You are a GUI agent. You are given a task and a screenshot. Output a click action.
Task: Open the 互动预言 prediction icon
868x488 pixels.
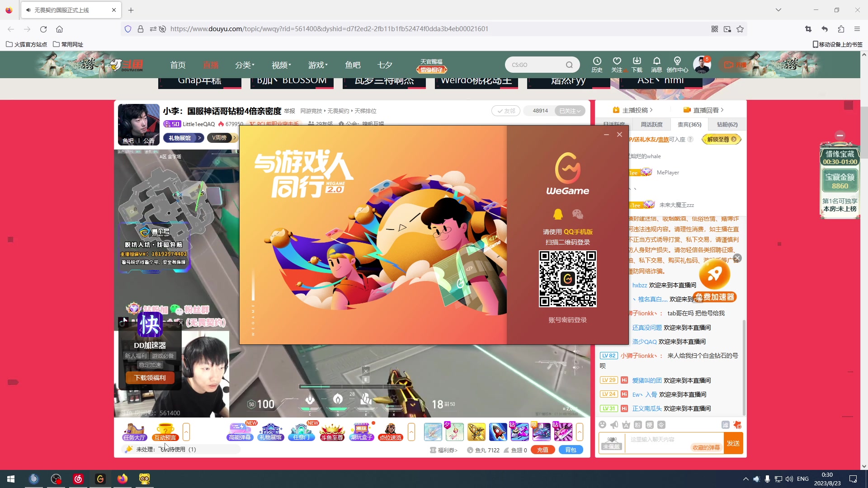[165, 432]
